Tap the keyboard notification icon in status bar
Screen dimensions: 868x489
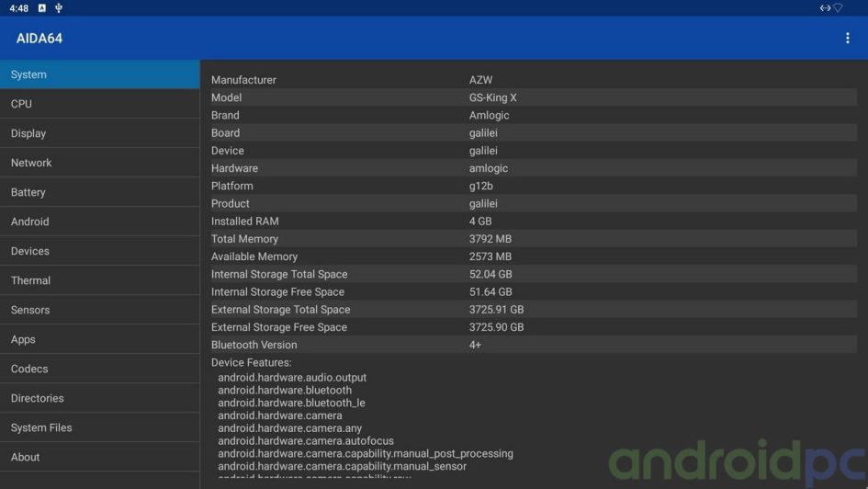click(x=41, y=7)
